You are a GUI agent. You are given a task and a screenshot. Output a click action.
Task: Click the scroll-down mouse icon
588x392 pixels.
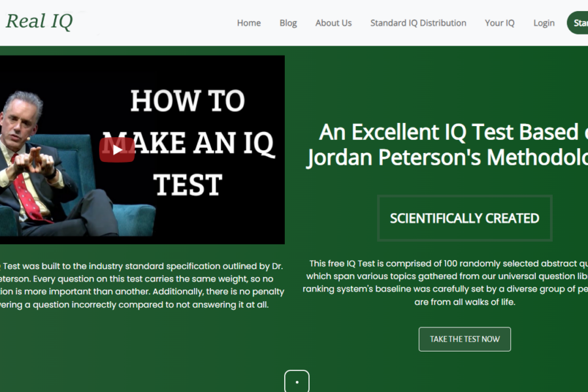coord(297,381)
